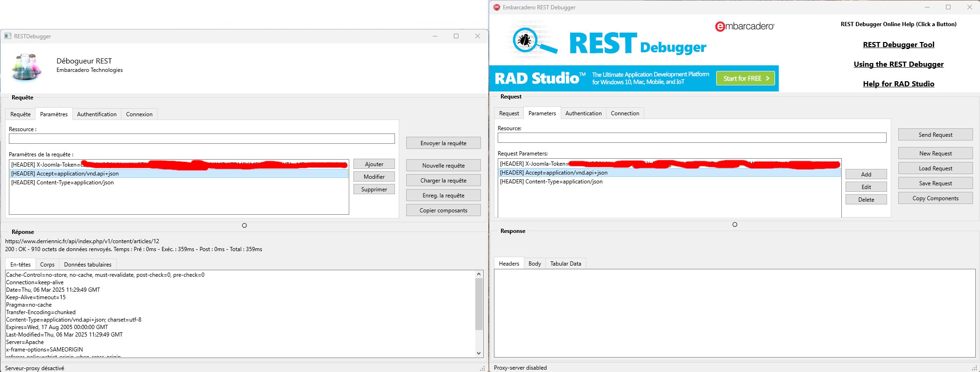Viewport: 980px width, 372px height.
Task: Click Copier composants button
Action: tap(444, 210)
